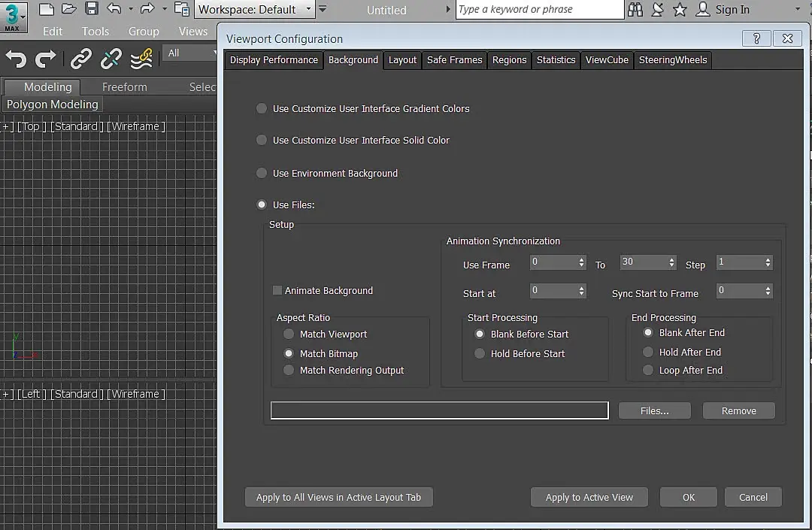Click the star Favorites icon
The image size is (812, 530).
[680, 10]
